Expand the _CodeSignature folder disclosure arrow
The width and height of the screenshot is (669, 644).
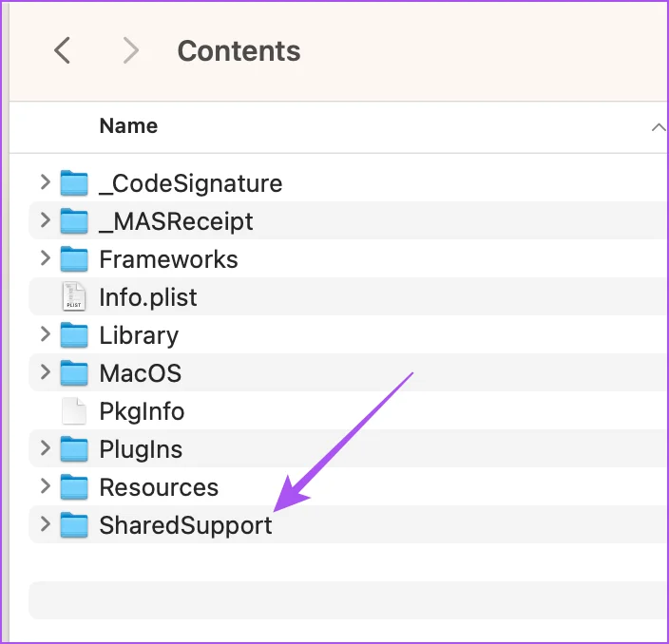[46, 182]
